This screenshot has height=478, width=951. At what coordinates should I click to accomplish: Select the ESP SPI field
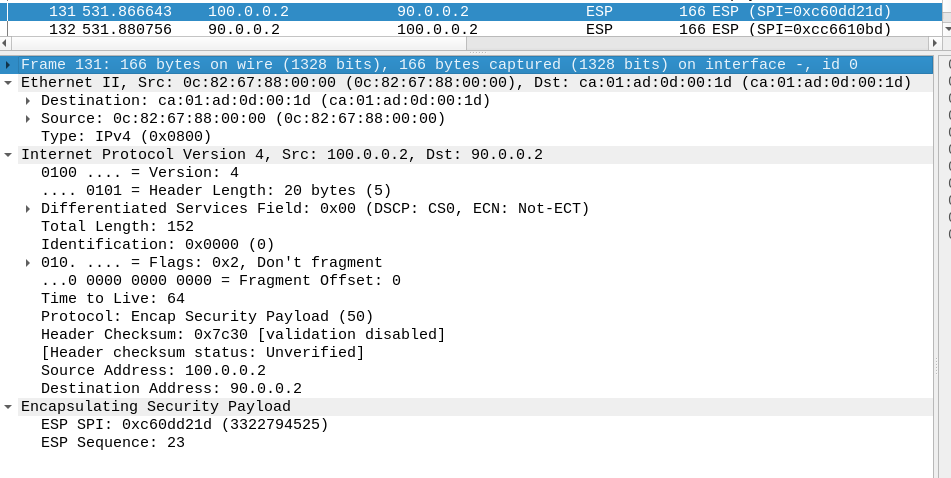(x=185, y=425)
